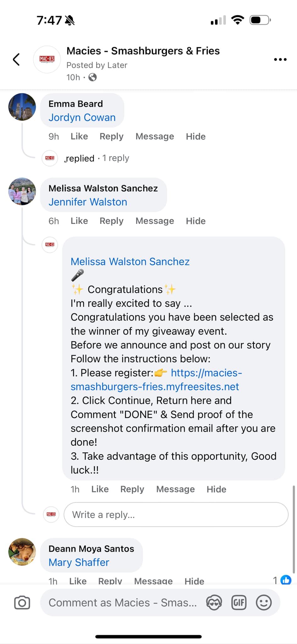
Task: Open Jordyn Cowan's tagged profile
Action: (x=82, y=118)
